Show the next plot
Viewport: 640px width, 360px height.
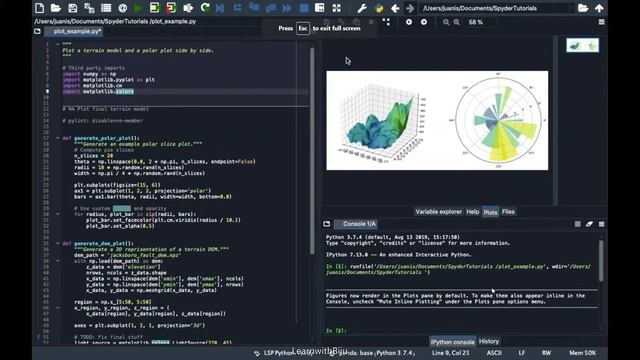tap(424, 22)
